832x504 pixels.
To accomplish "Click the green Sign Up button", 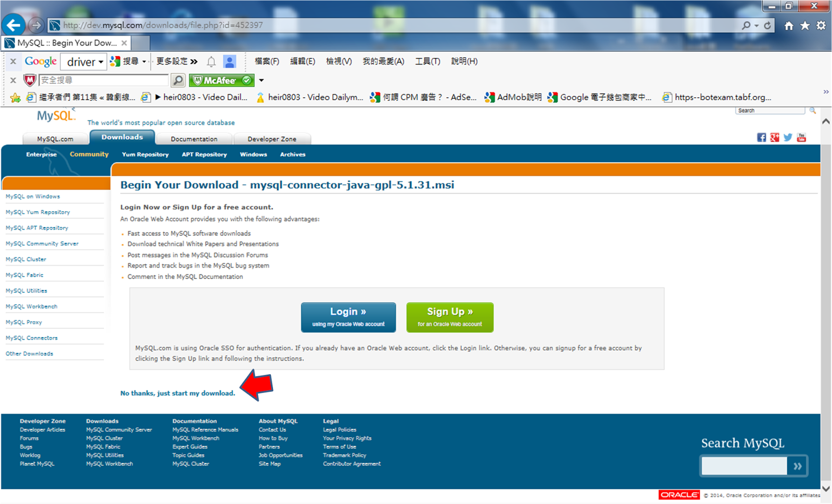I will pyautogui.click(x=450, y=317).
